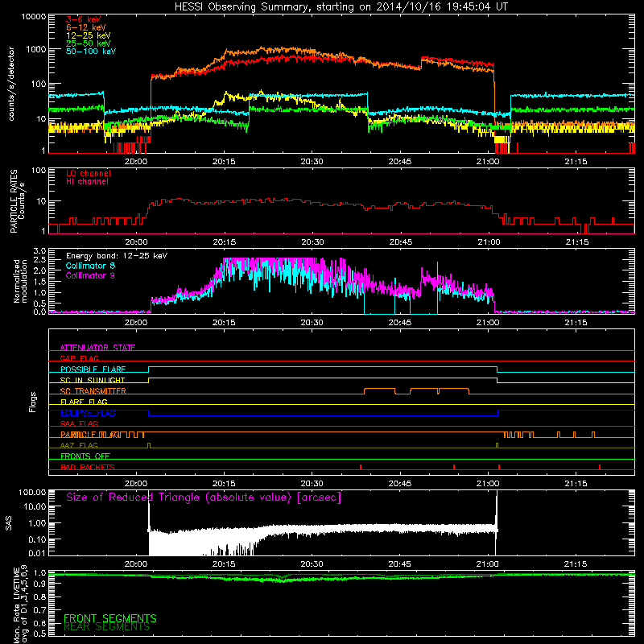Click the SAS axis label
The width and height of the screenshot is (644, 644).
click(x=9, y=522)
